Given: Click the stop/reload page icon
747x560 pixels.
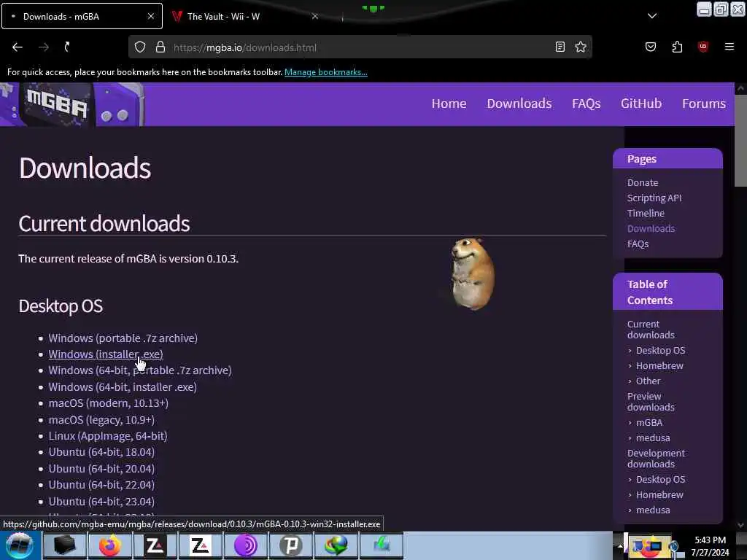Looking at the screenshot, I should (x=67, y=47).
